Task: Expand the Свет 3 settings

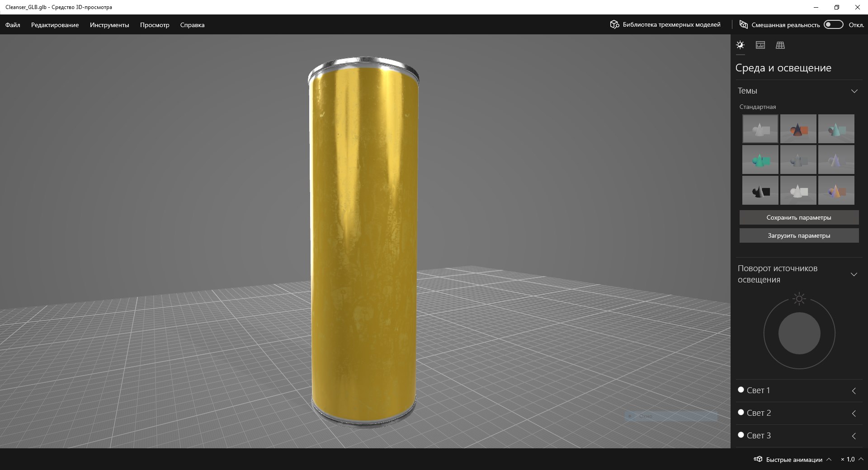Action: point(854,436)
